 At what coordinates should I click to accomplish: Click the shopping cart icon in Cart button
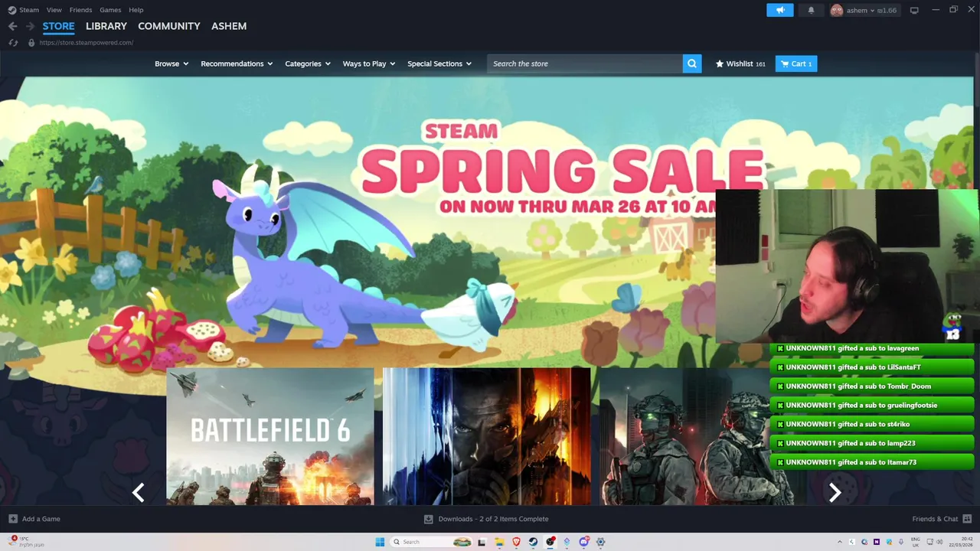point(785,64)
